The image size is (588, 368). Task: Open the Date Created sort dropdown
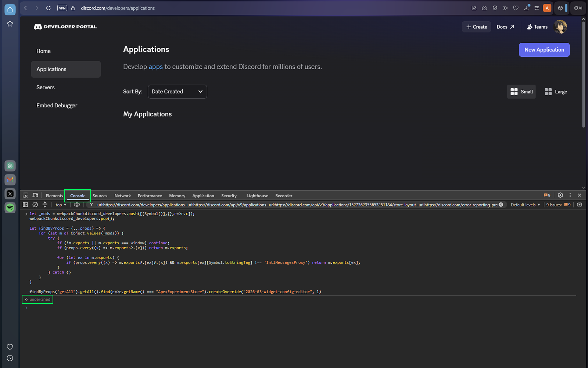click(177, 92)
